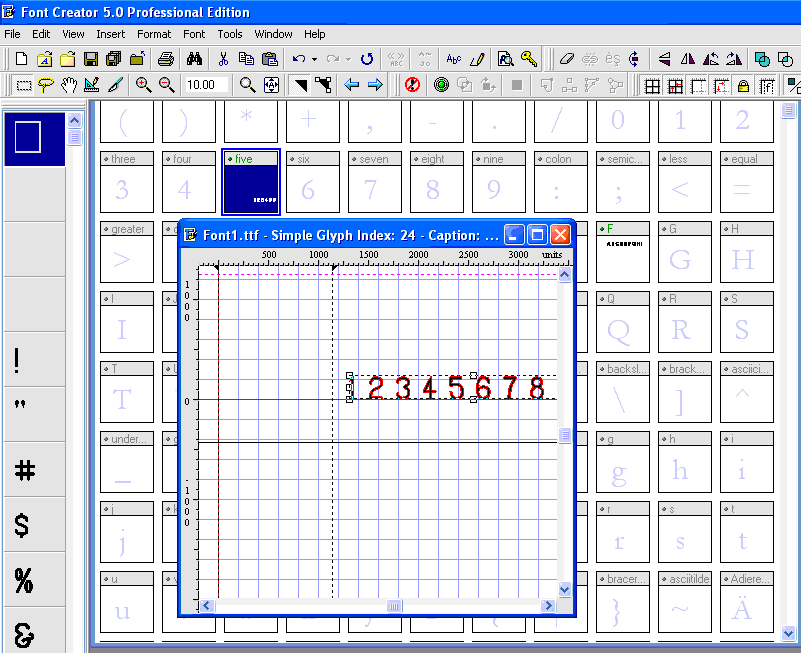Screen dimensions: 801x653
Task: Copy the selection to clipboard
Action: 246,59
